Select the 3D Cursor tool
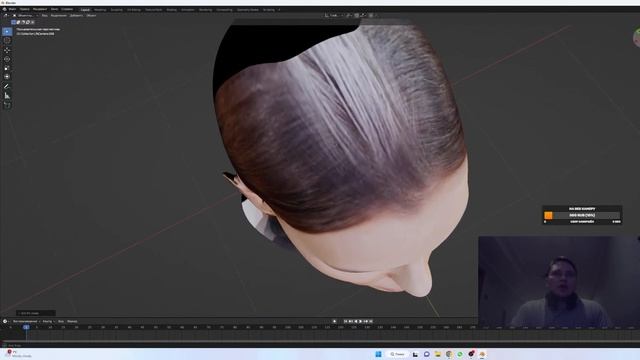Viewport: 640px width, 360px height. click(7, 40)
